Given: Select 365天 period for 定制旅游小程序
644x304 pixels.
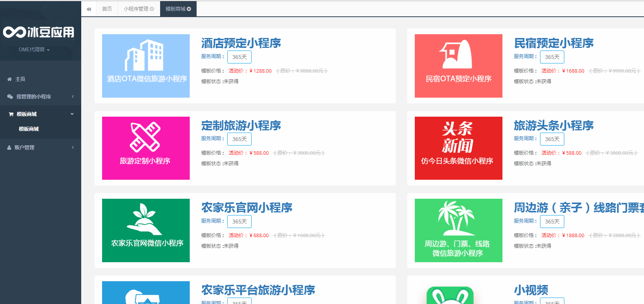Looking at the screenshot, I should 239,139.
